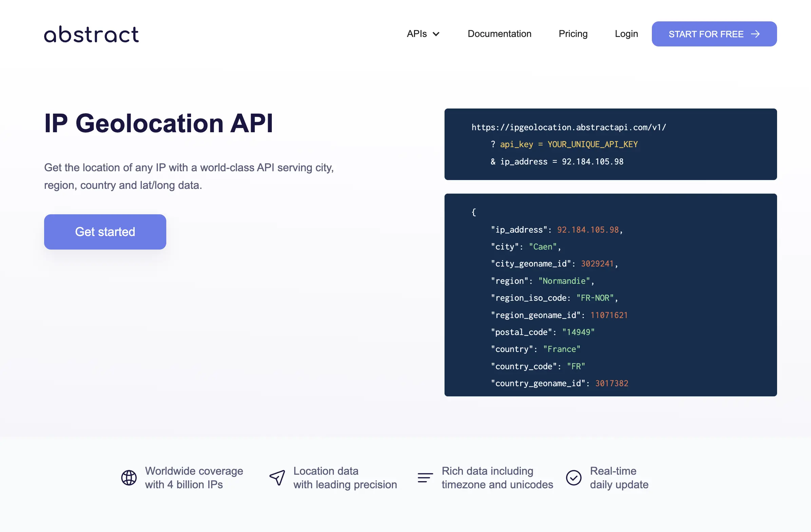Click the paper plane icon beside Location data
This screenshot has height=532, width=811.
point(277,477)
